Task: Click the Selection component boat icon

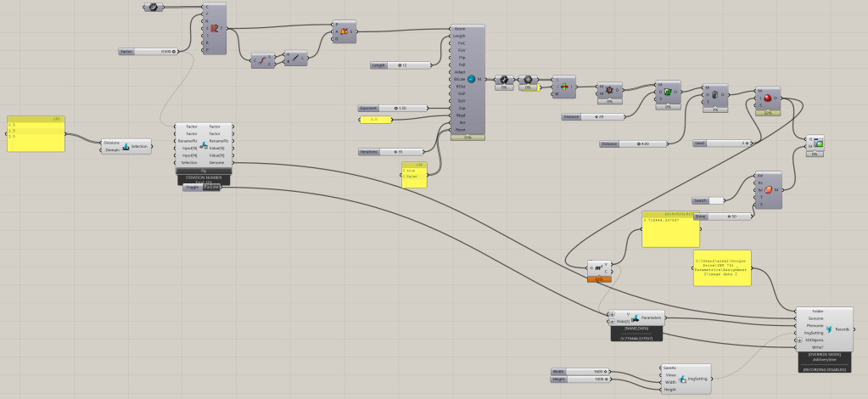Action: (126, 146)
